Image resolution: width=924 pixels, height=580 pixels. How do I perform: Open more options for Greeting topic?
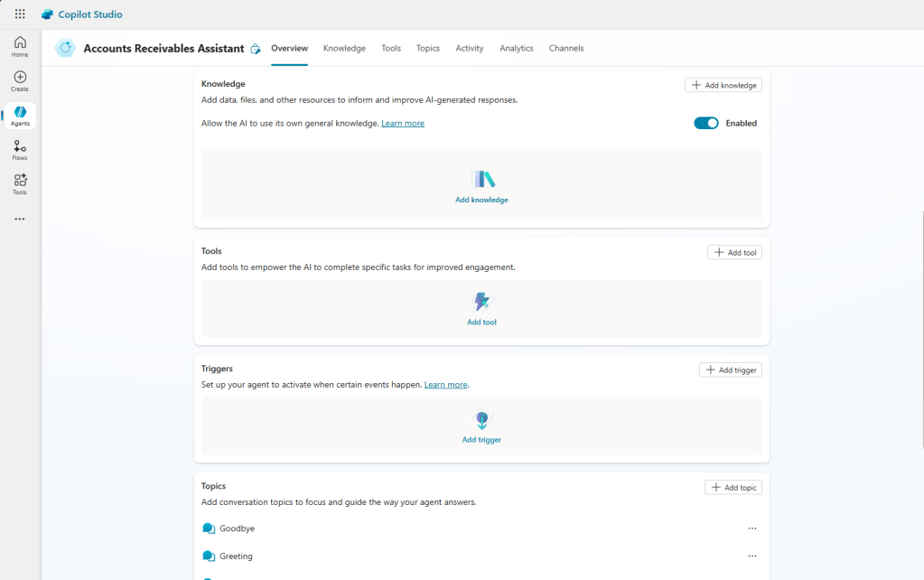(751, 557)
